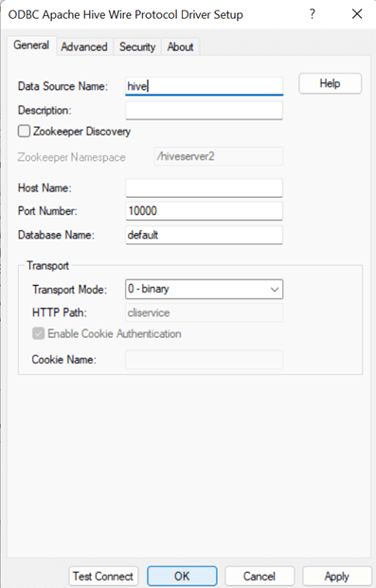Click the HTTP Path field
This screenshot has width=376, height=588.
[205, 312]
